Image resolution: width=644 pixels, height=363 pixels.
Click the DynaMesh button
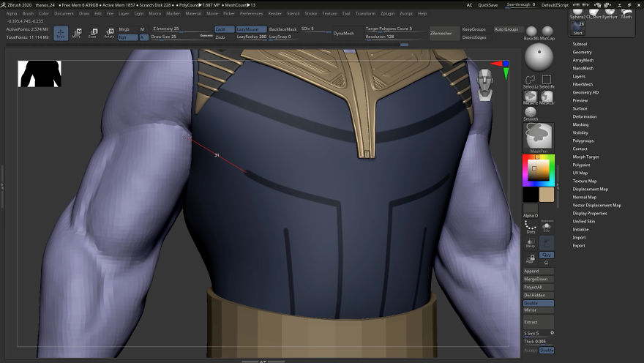point(343,33)
